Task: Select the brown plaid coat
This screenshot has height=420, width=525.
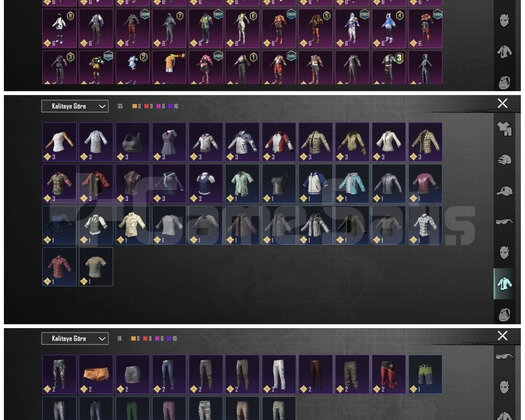Action: (x=425, y=142)
